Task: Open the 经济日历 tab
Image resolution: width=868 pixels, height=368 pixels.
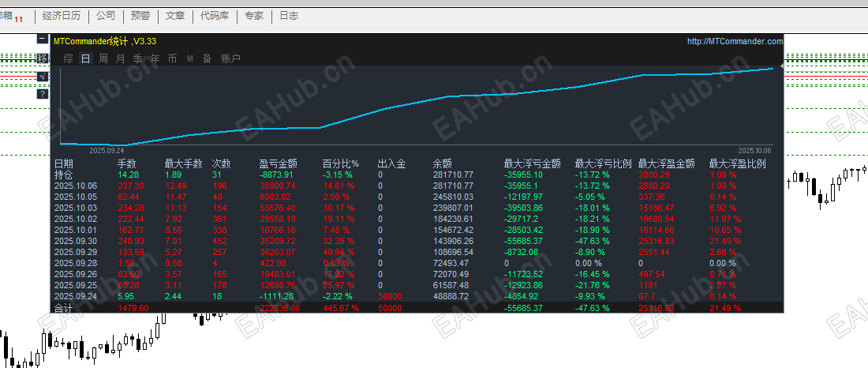Action: [x=62, y=16]
